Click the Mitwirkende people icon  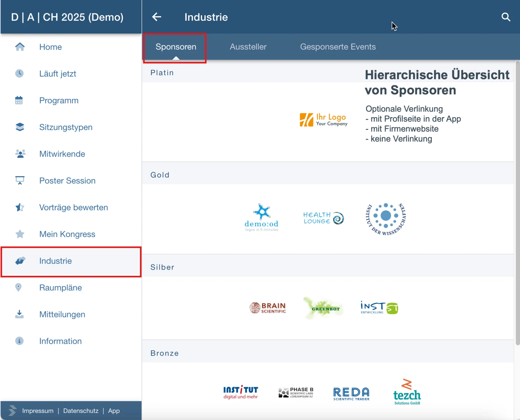(20, 154)
